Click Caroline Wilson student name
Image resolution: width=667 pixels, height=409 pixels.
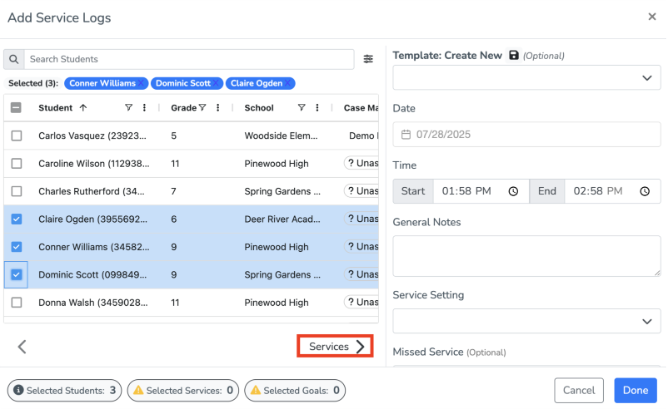94,163
